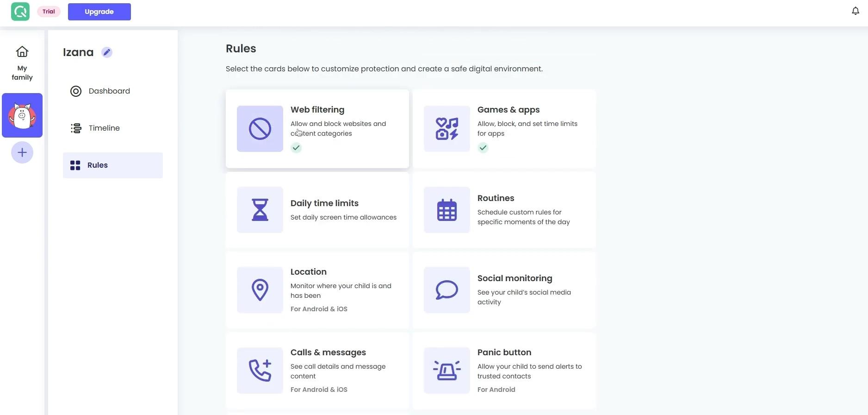Open Social monitoring chat bubble icon

447,290
